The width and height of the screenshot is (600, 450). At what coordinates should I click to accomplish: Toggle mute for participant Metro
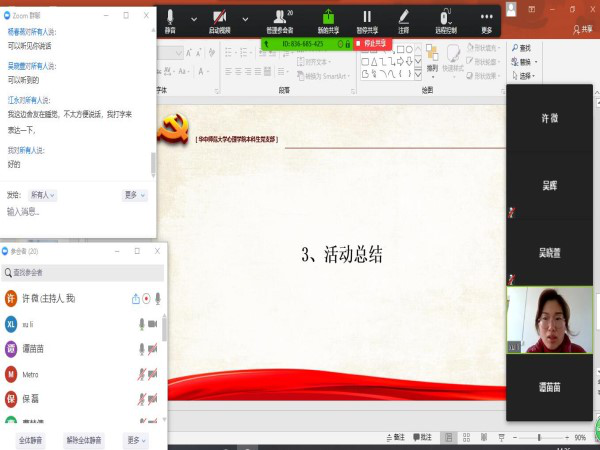(x=141, y=374)
